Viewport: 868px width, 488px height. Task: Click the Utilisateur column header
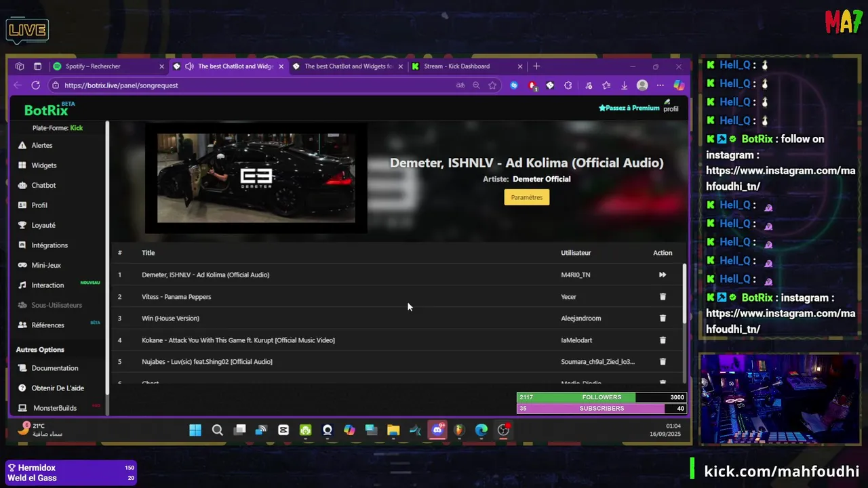click(x=576, y=253)
